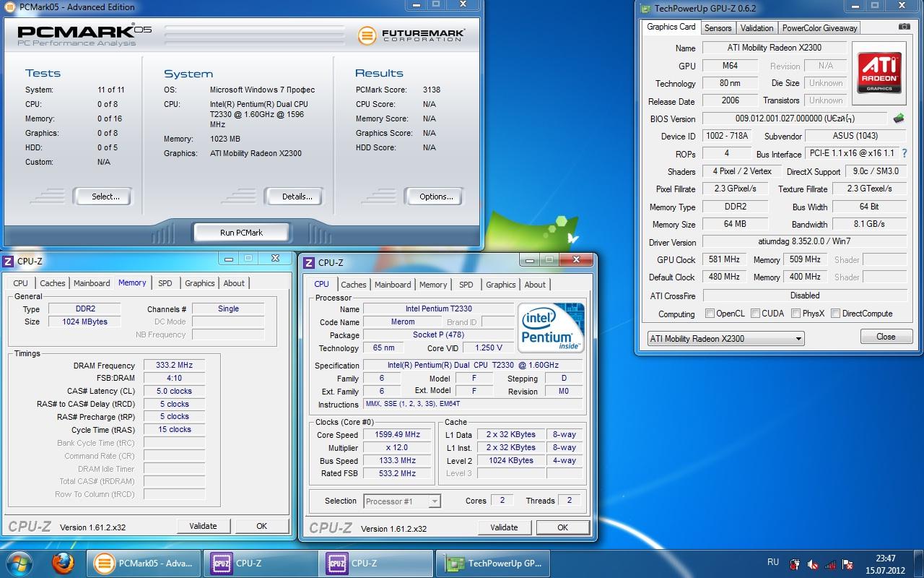Select the Graphics Card tab in GPU-Z
924x578 pixels.
(x=671, y=27)
